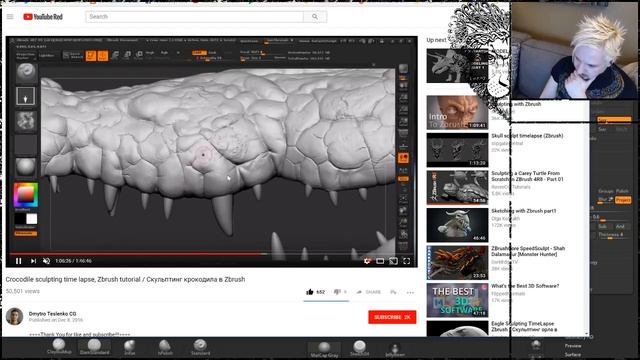Click the alpha texture thumbnail in video
Image resolution: width=640 pixels, height=360 pixels.
click(x=26, y=121)
